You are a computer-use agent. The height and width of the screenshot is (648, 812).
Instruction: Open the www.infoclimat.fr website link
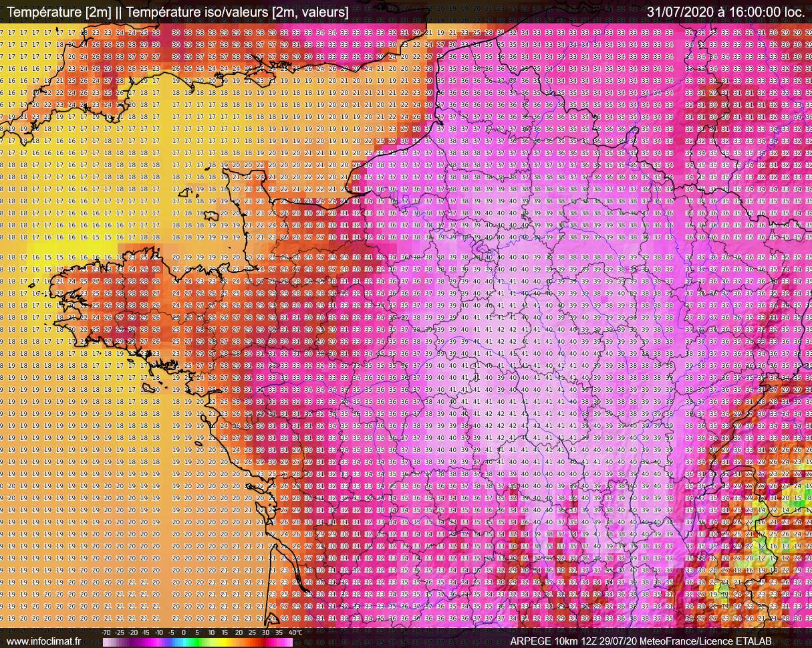[43, 642]
